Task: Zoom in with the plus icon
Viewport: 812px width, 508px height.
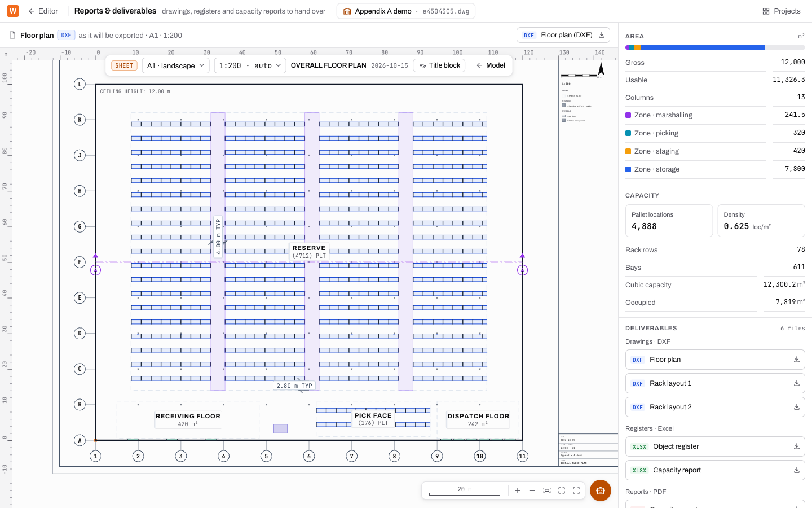Action: click(518, 491)
